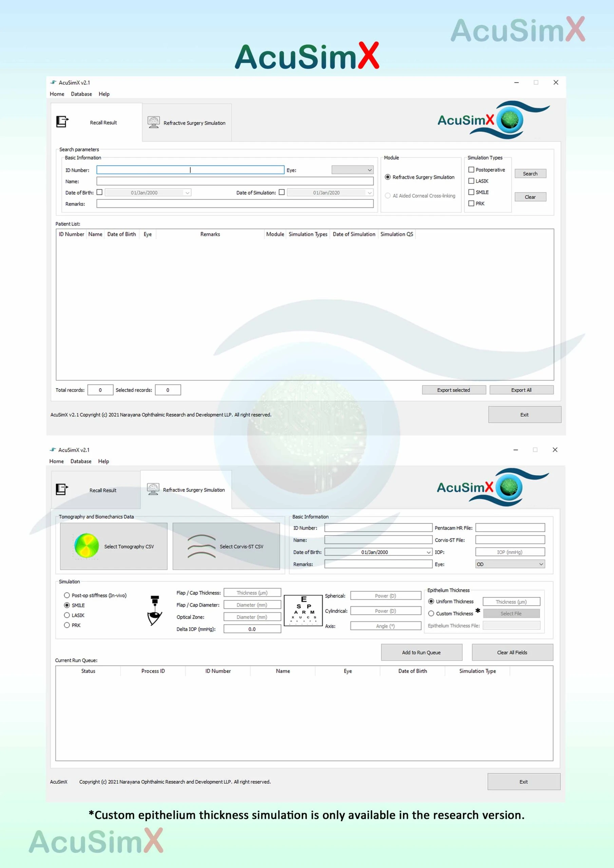
Task: Open the Database menu in the top window
Action: tap(81, 94)
